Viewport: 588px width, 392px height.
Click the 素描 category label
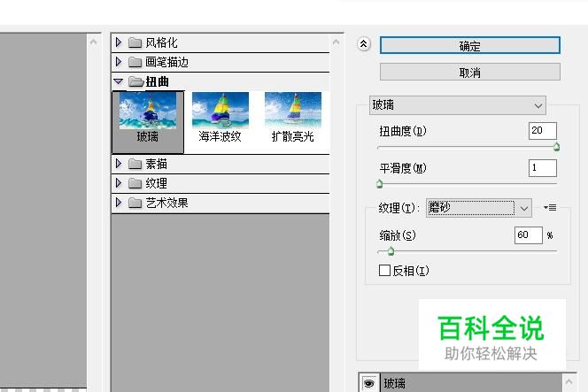tap(157, 164)
